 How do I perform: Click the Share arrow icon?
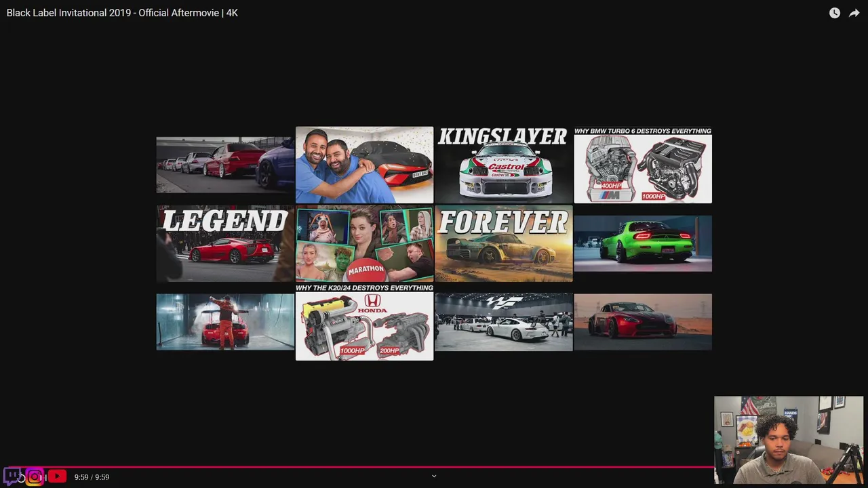854,13
